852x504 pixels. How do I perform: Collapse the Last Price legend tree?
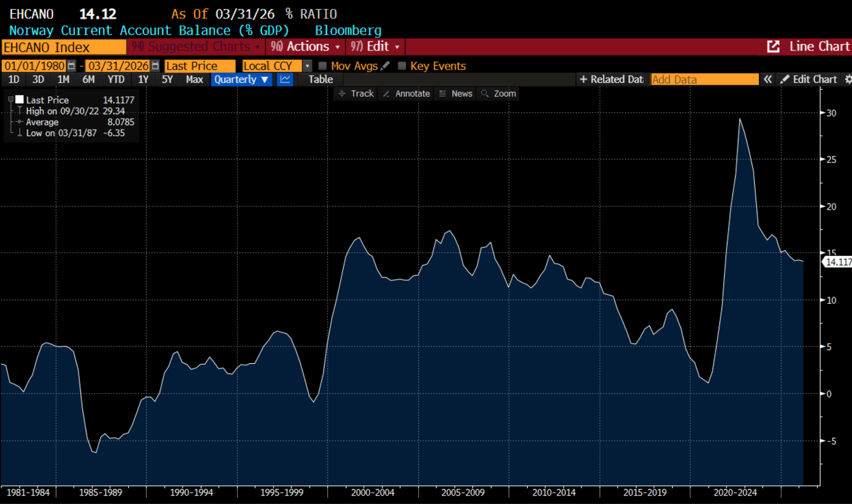coord(11,100)
